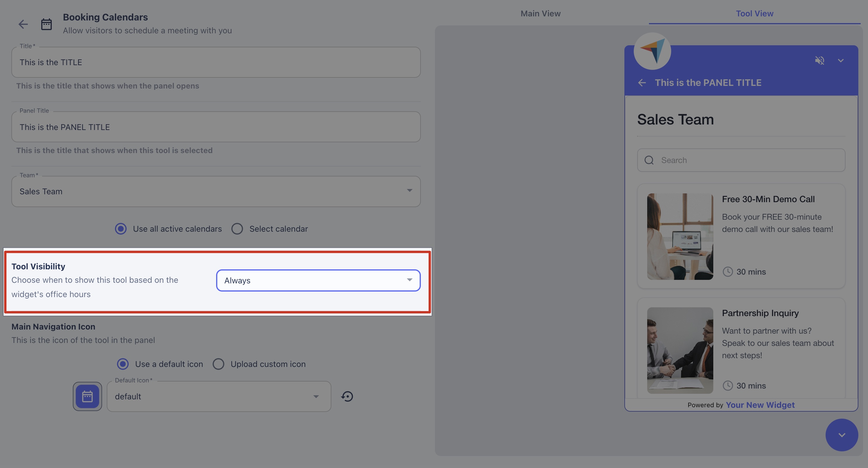
Task: Click the Search field in widget
Action: pos(741,160)
